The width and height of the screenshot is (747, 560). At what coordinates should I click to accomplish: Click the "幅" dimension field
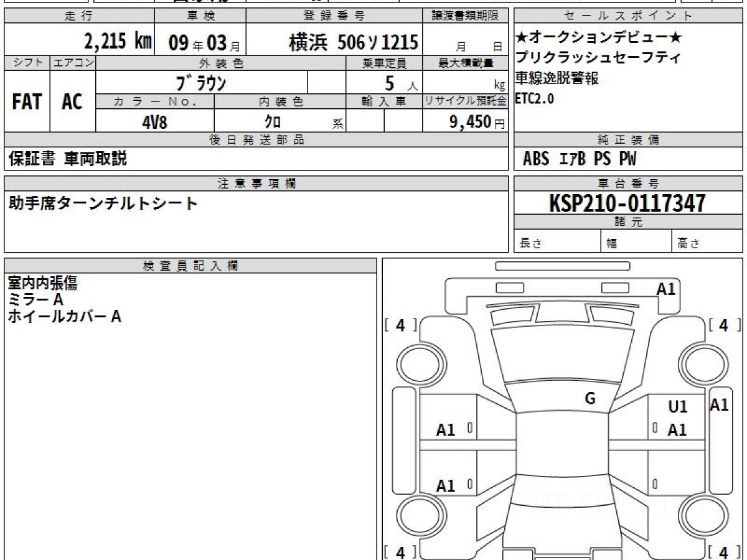click(x=636, y=241)
